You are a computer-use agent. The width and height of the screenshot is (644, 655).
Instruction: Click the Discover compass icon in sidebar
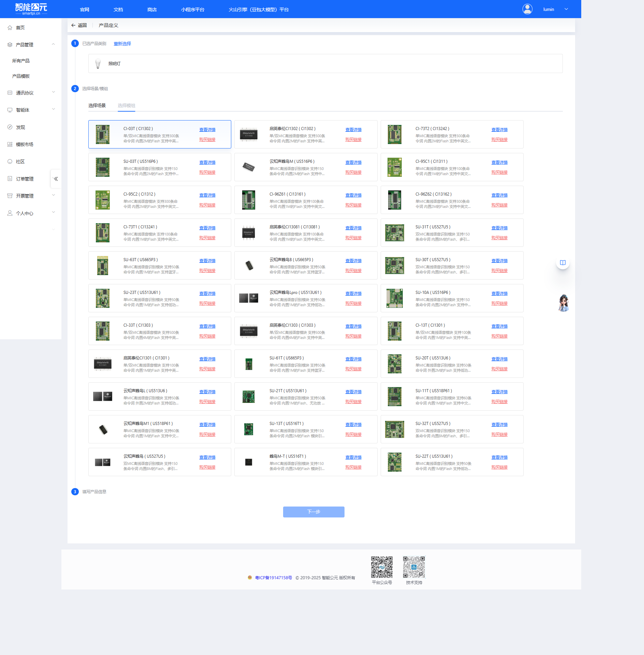click(x=10, y=127)
